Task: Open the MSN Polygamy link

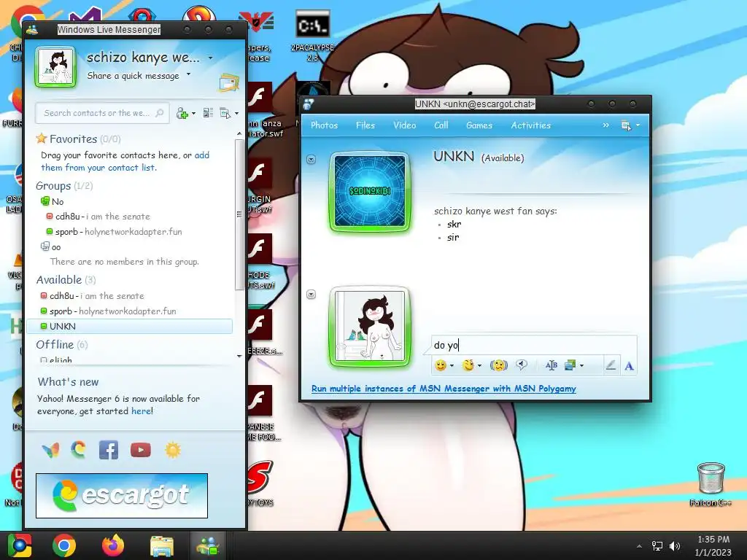Action: 444,389
